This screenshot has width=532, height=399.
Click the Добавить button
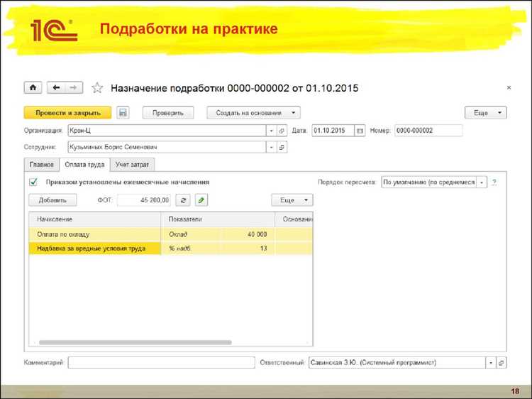[52, 200]
